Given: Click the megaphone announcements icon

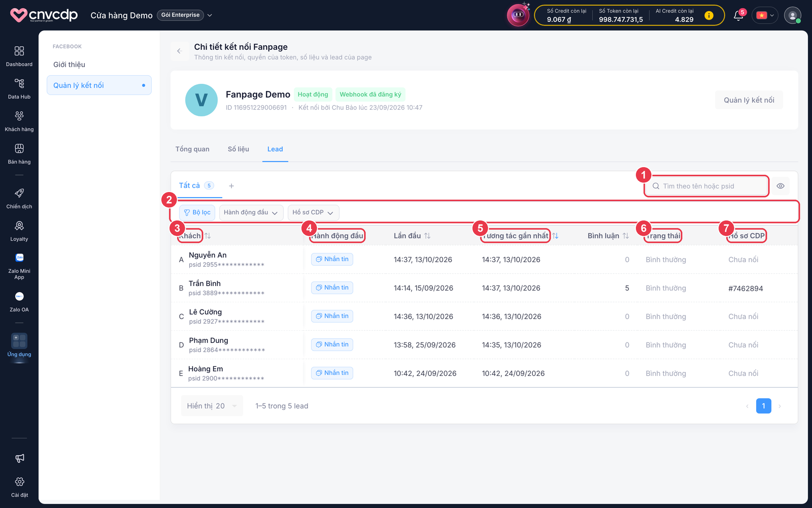Looking at the screenshot, I should pos(19,458).
